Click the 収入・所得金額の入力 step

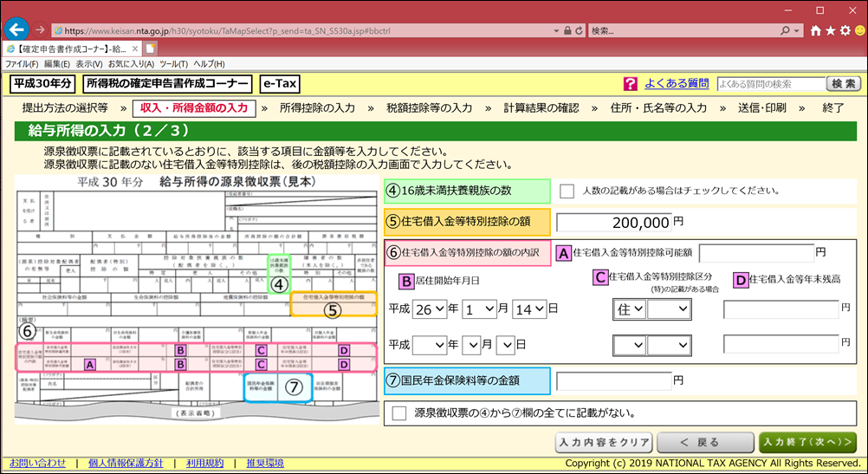pos(194,108)
